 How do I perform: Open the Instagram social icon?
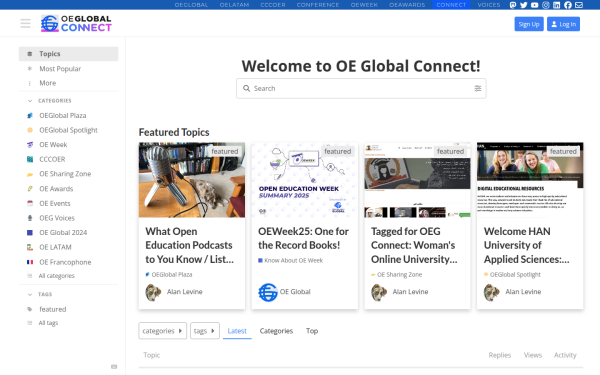(x=546, y=5)
